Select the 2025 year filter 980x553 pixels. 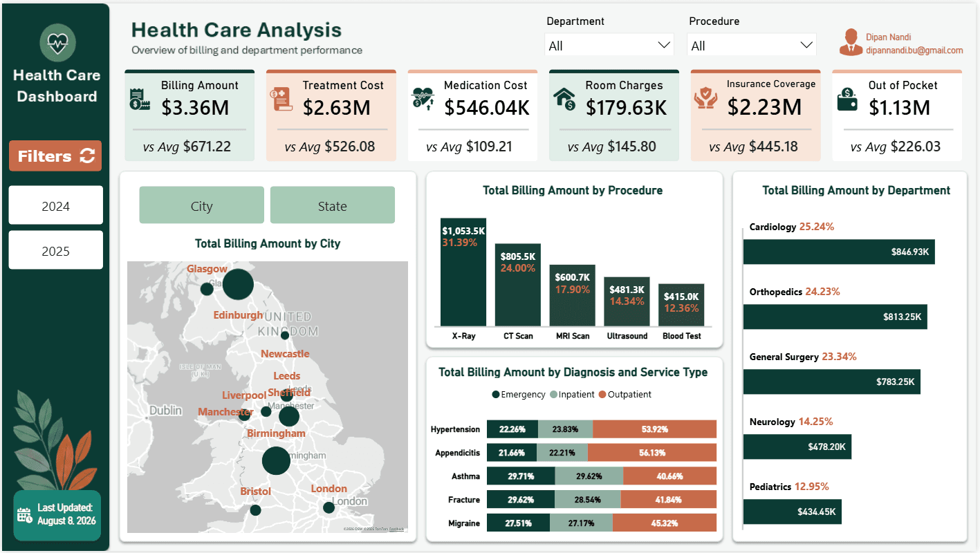56,250
